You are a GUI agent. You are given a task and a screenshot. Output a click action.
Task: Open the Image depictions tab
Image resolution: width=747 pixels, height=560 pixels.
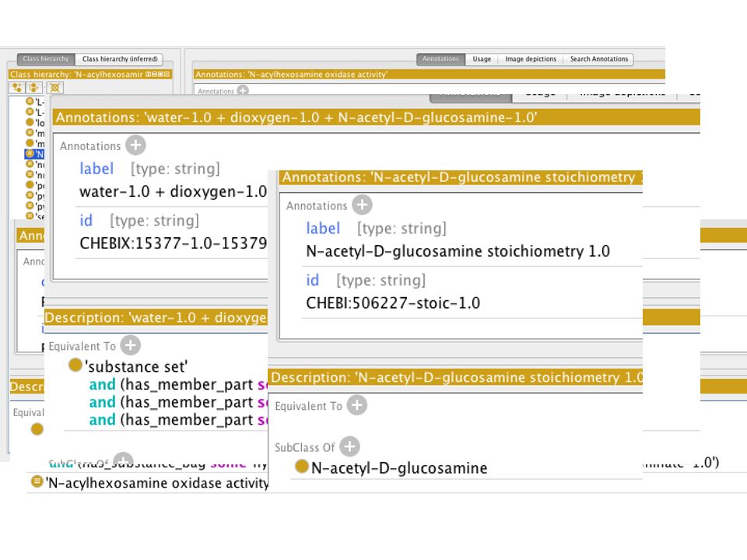pos(531,59)
